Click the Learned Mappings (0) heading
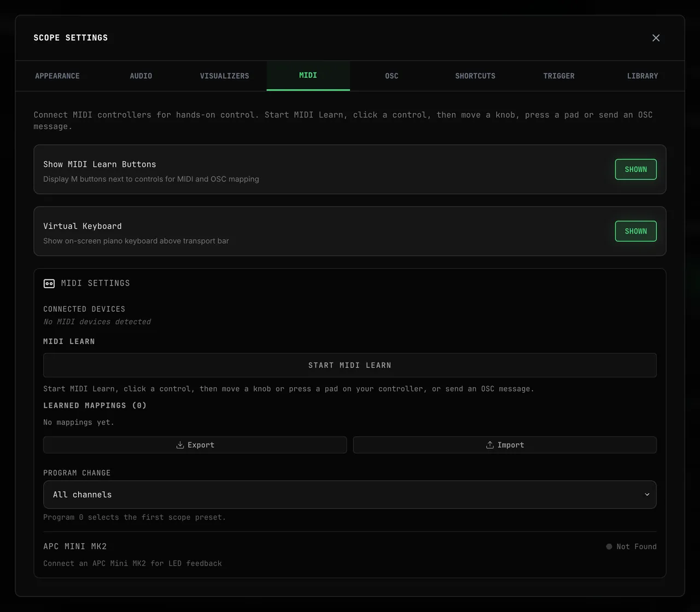 point(95,405)
